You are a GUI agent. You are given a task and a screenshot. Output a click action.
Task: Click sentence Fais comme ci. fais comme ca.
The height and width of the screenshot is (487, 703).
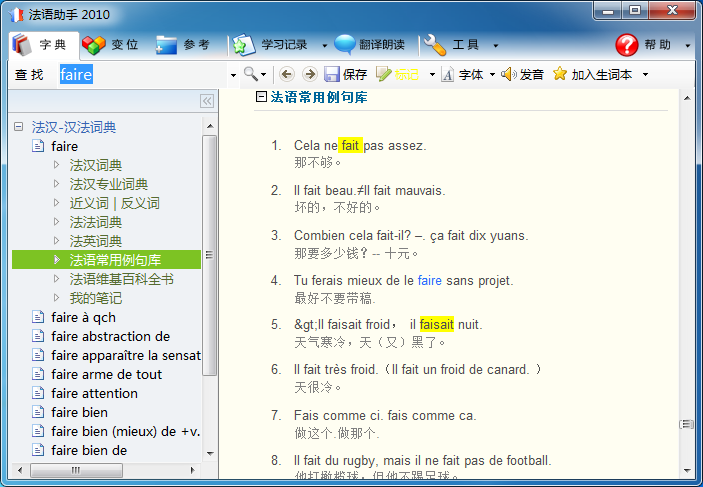[x=385, y=416]
